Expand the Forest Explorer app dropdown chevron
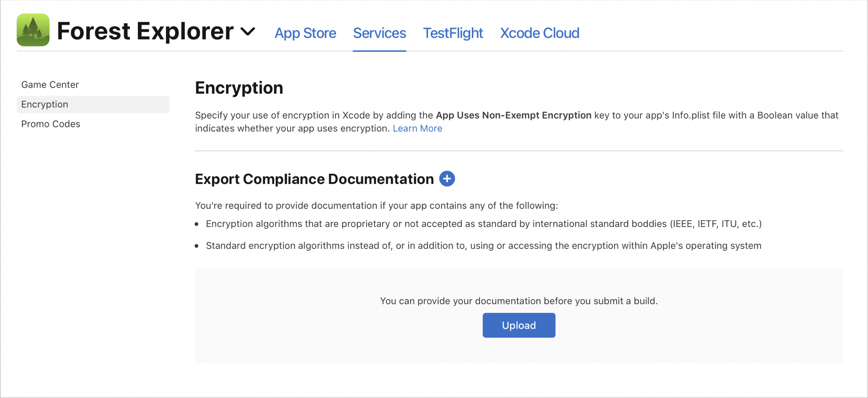The image size is (868, 398). [248, 32]
